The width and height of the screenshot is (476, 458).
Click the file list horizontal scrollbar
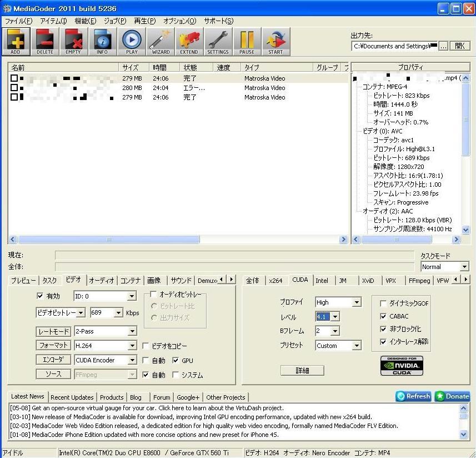click(x=178, y=240)
